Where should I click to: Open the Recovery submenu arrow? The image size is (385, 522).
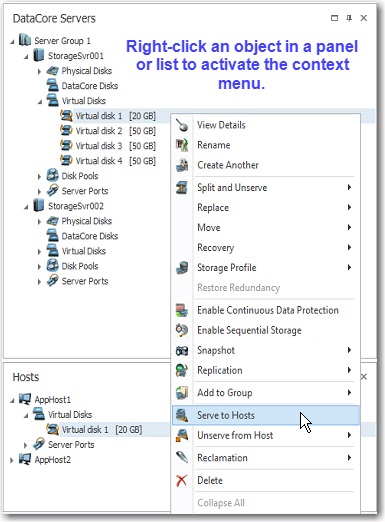point(349,247)
